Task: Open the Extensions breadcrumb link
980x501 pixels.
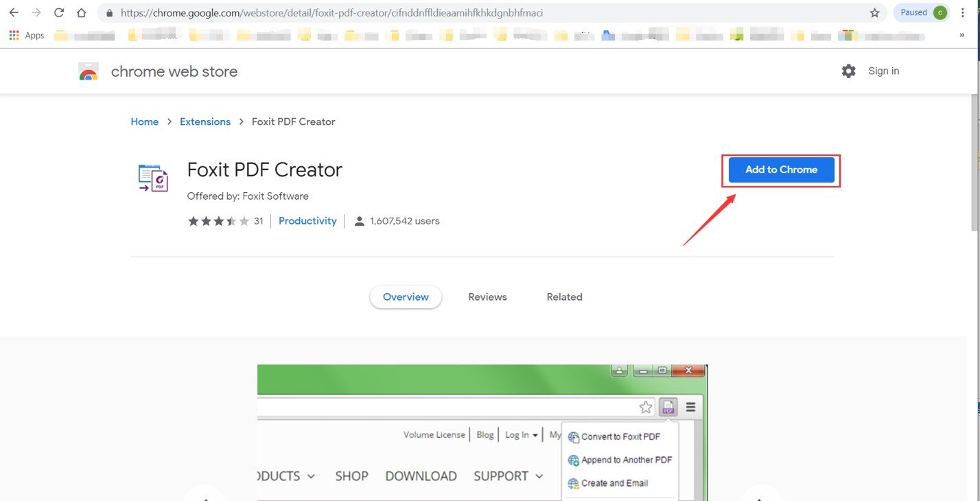Action: pyautogui.click(x=205, y=121)
